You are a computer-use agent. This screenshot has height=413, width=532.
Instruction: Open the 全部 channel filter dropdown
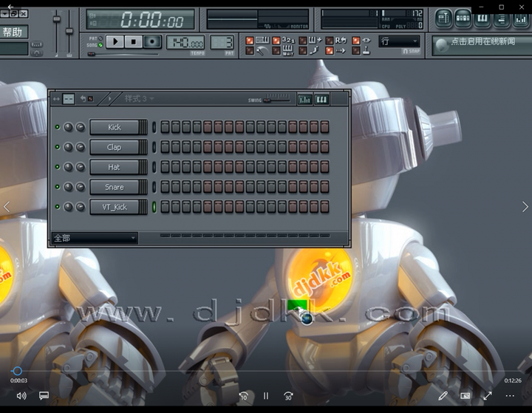[95, 238]
